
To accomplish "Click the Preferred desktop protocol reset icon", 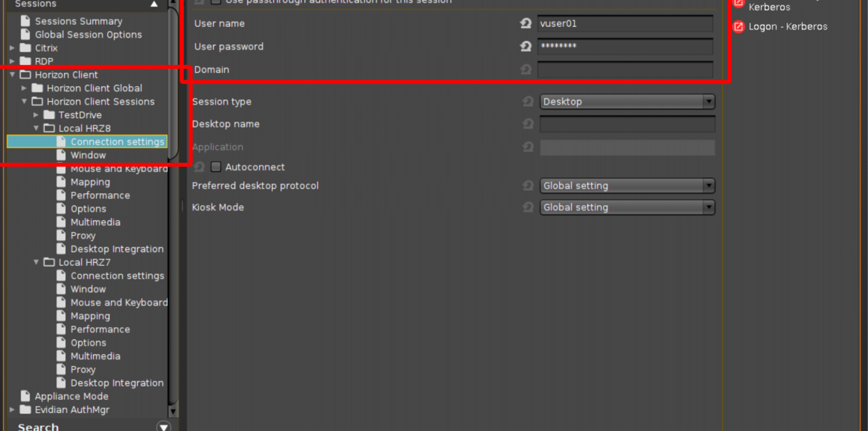I will [528, 185].
